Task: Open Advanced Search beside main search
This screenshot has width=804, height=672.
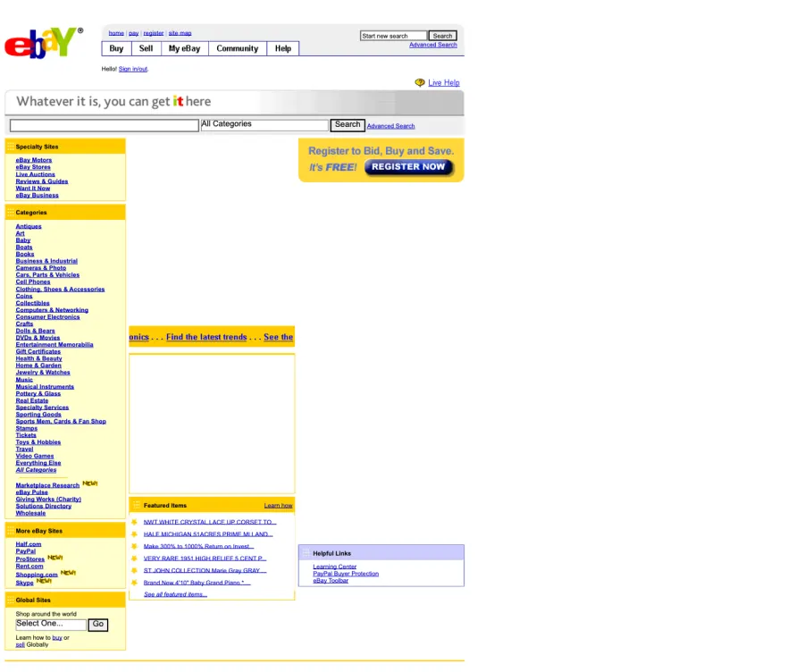Action: pyautogui.click(x=390, y=126)
